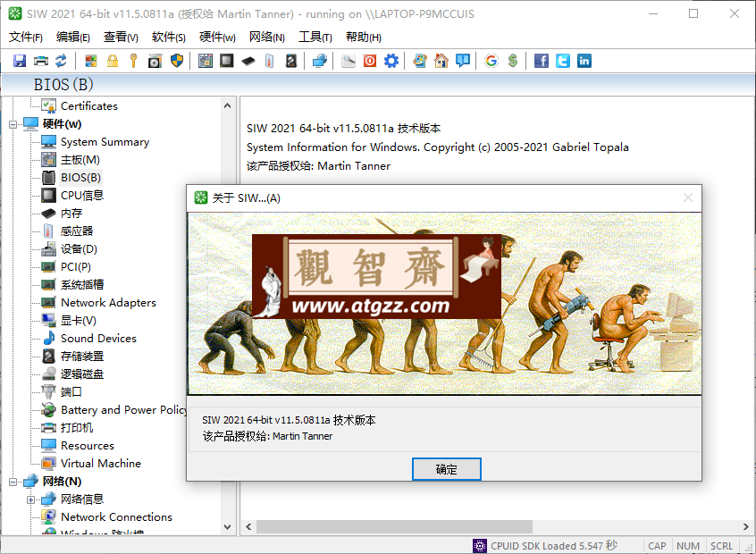Viewport: 756px width, 554px height.
Task: Select PCI(P) in the tree
Action: click(76, 266)
